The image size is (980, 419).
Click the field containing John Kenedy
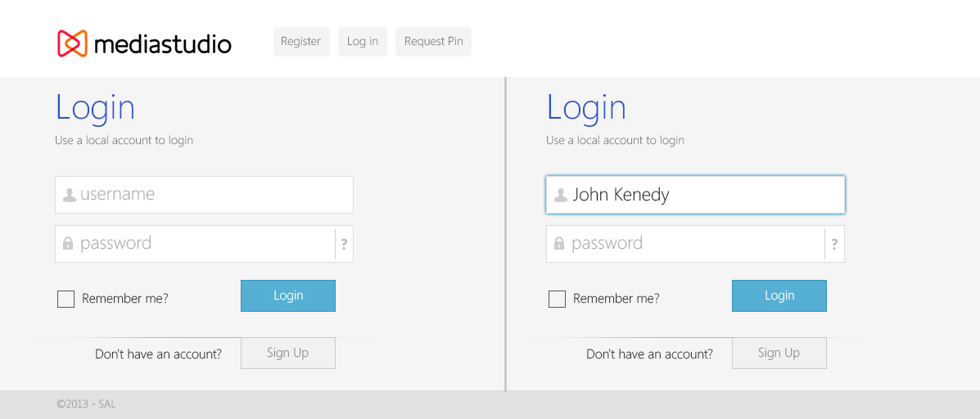pyautogui.click(x=695, y=195)
